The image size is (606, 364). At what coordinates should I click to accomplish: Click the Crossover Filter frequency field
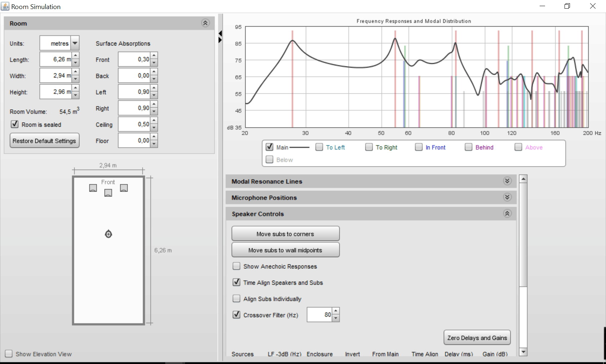pos(319,315)
